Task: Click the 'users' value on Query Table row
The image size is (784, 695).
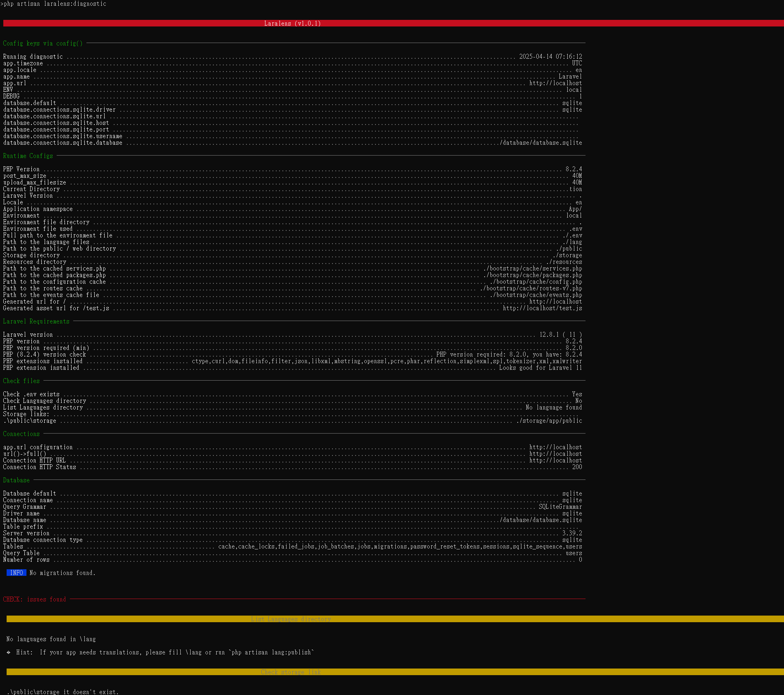Action: pos(574,553)
